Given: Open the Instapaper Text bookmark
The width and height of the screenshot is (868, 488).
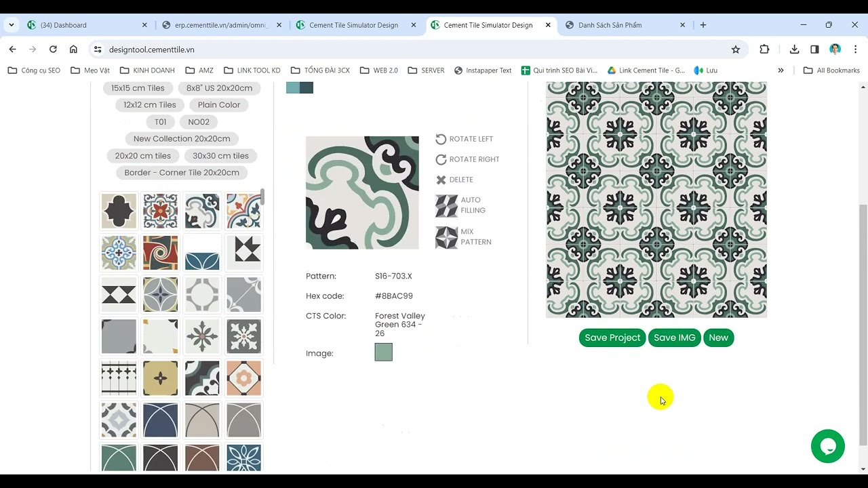Looking at the screenshot, I should tap(483, 70).
